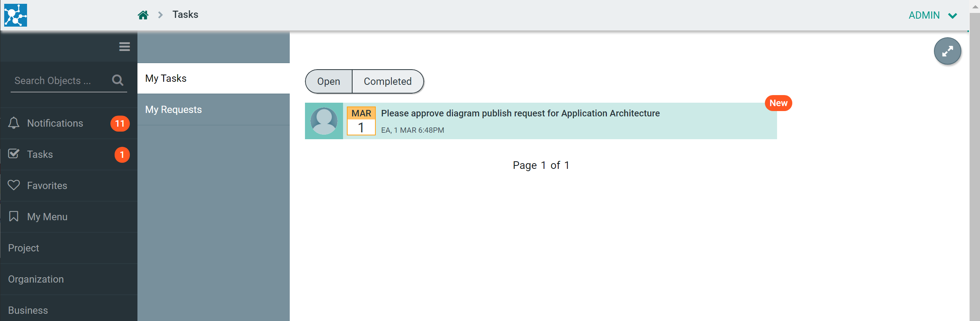Expand content with the fullscreen arrows button
This screenshot has height=321, width=980.
coord(947,51)
